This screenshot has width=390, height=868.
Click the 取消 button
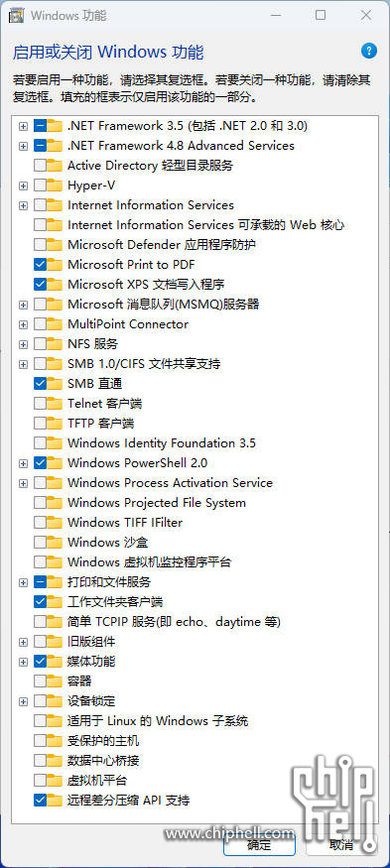pos(341,845)
